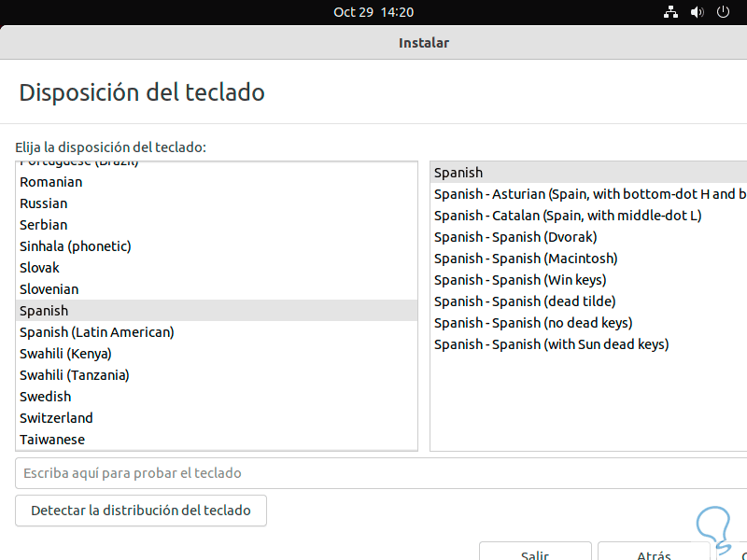Click the Salir button
The height and width of the screenshot is (560, 747).
click(x=535, y=553)
